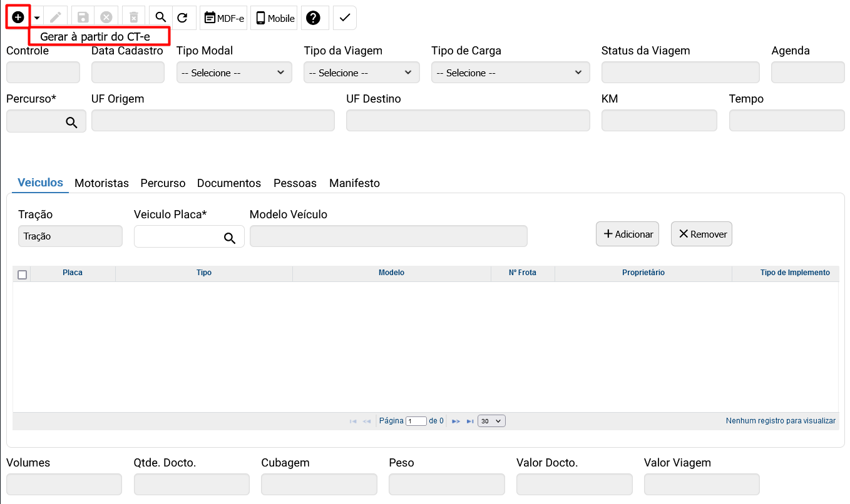
Task: Click the Mobile toolbar button
Action: pyautogui.click(x=275, y=18)
